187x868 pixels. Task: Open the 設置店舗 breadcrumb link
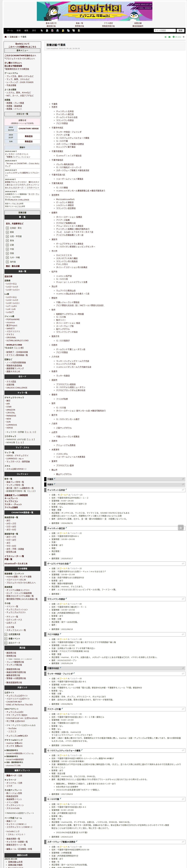coord(13,37)
